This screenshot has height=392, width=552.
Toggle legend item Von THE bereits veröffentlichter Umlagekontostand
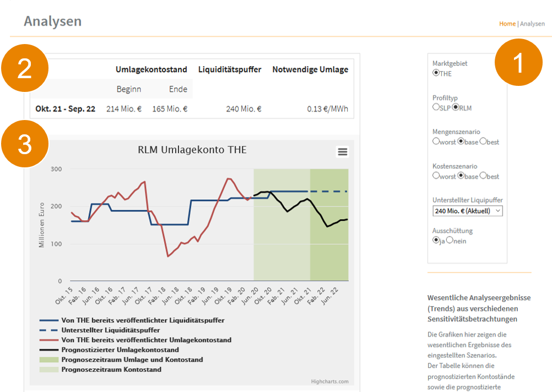coord(136,340)
